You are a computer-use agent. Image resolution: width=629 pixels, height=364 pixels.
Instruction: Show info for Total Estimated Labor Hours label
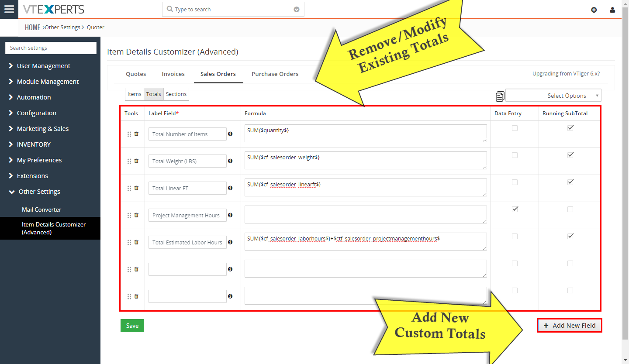(230, 242)
